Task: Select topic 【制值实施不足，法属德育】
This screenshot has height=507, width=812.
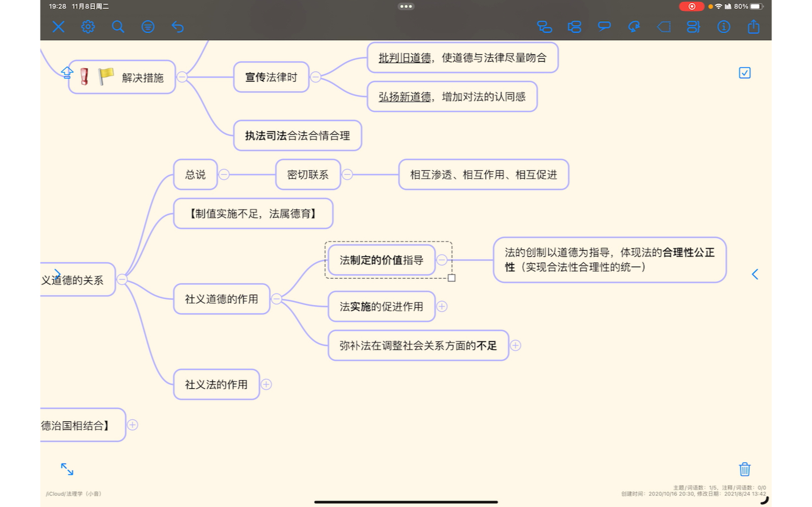Action: pos(253,214)
